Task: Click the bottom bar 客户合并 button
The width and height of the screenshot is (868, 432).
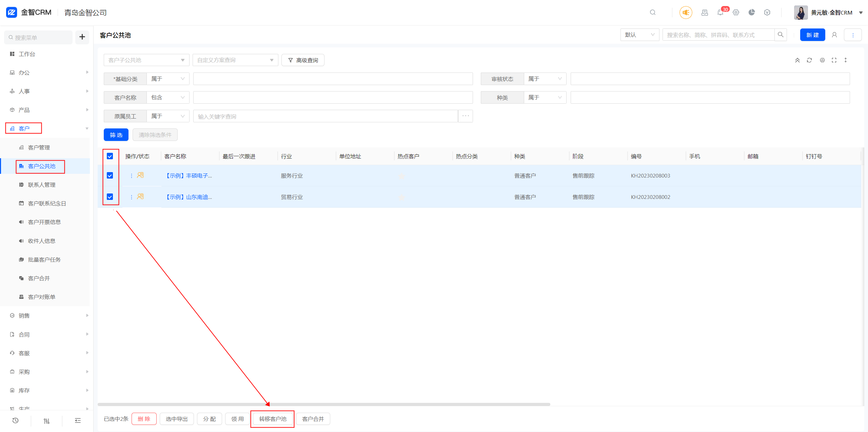Action: [x=313, y=419]
